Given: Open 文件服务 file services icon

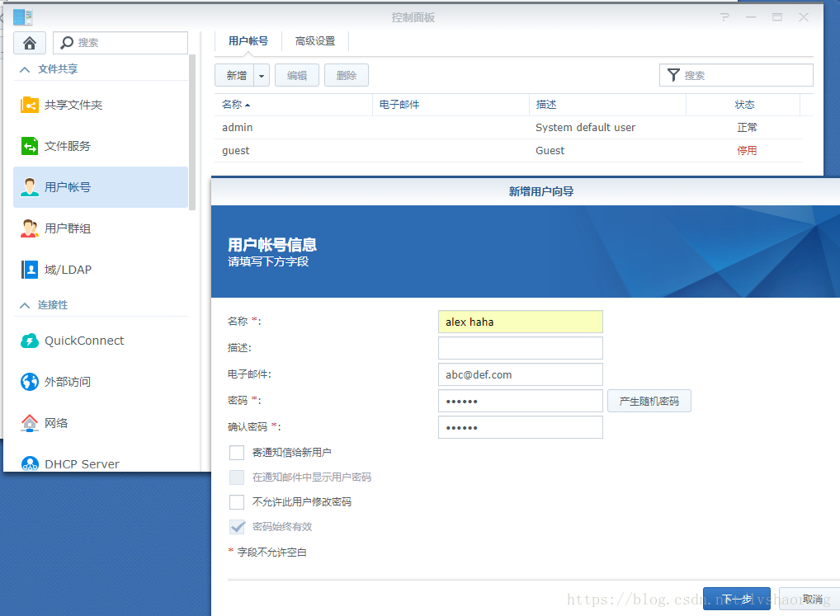Looking at the screenshot, I should click(x=30, y=146).
